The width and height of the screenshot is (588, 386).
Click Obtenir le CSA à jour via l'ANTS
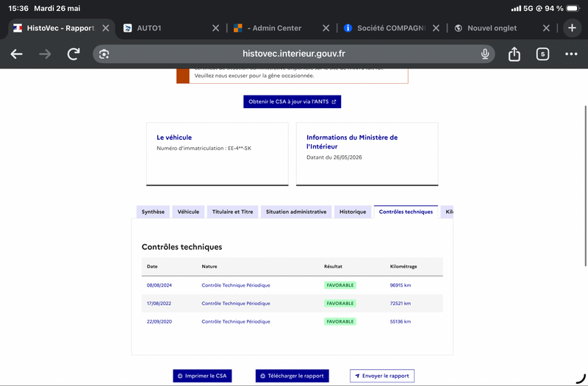point(292,101)
